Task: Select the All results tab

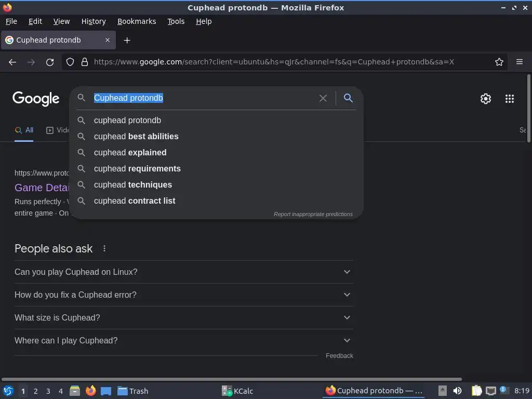Action: pos(24,130)
